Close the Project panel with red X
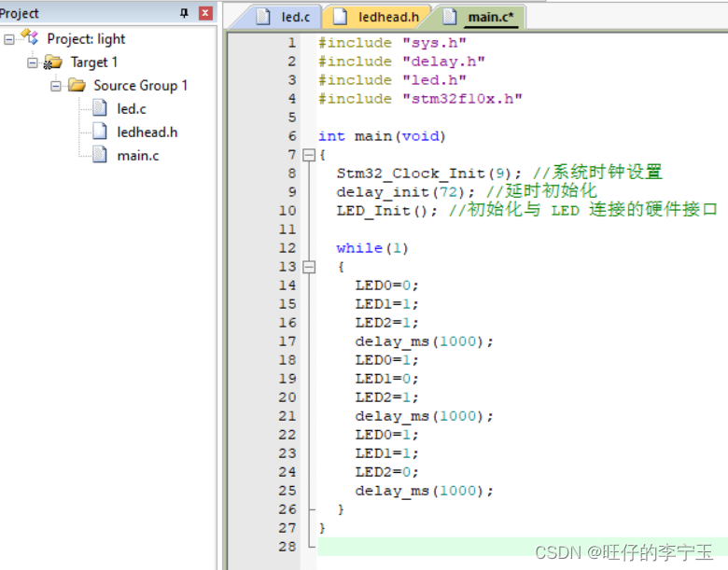The width and height of the screenshot is (728, 570). [x=205, y=13]
